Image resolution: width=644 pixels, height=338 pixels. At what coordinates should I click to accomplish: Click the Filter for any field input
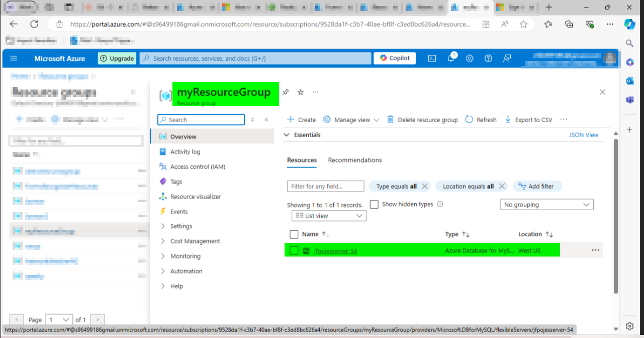325,186
